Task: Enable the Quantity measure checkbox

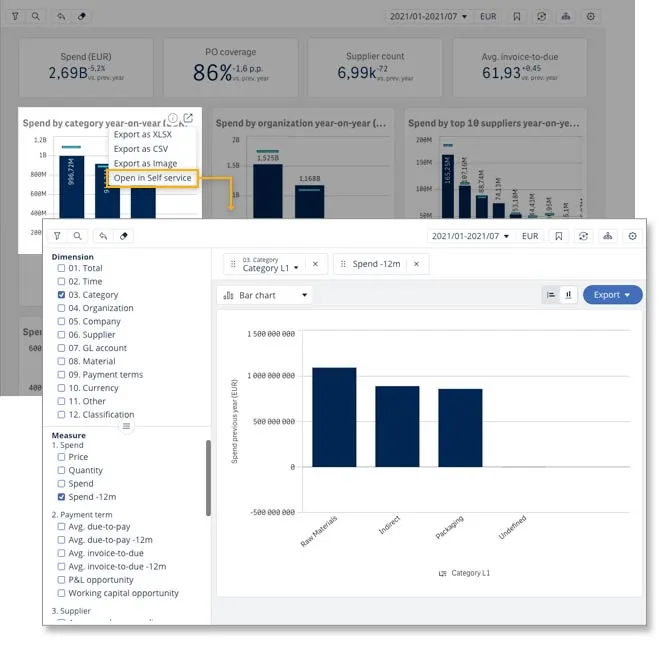Action: click(62, 470)
